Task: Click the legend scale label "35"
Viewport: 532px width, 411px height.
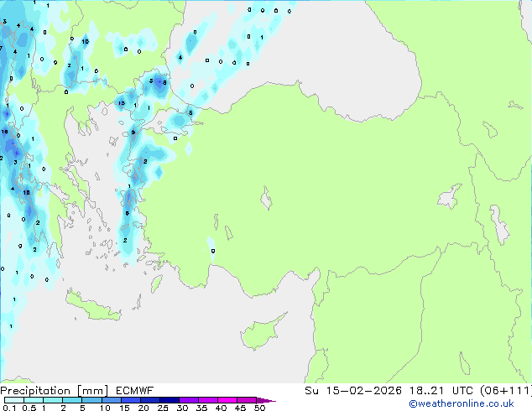Action: 201,408
